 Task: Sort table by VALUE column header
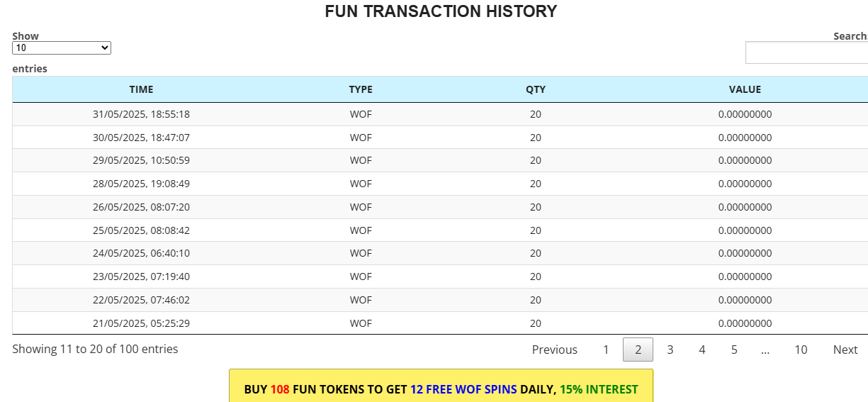pyautogui.click(x=745, y=89)
